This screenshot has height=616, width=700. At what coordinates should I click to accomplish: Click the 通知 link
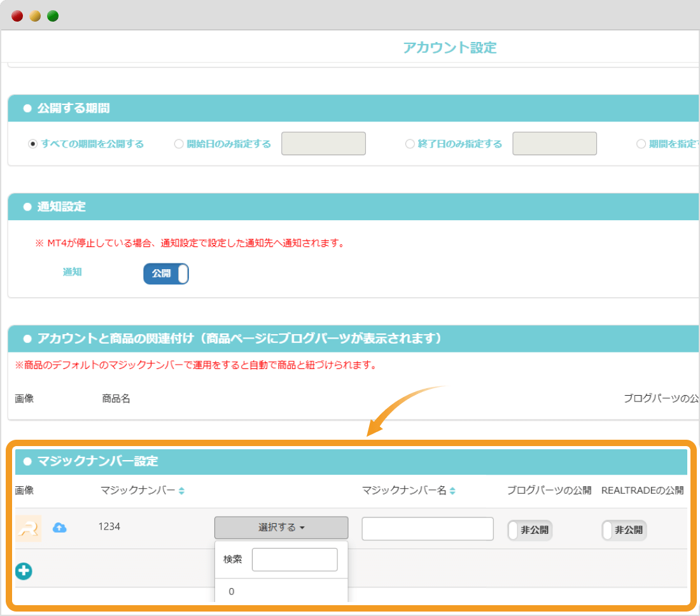(x=72, y=272)
